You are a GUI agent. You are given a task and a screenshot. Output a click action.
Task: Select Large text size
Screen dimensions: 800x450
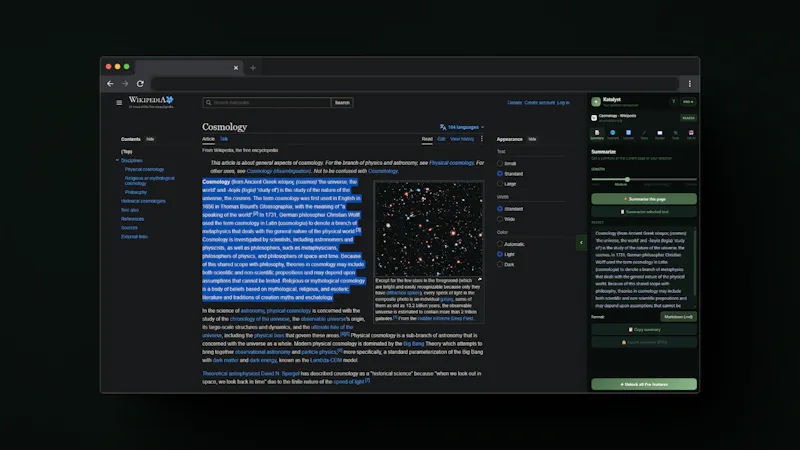[500, 184]
